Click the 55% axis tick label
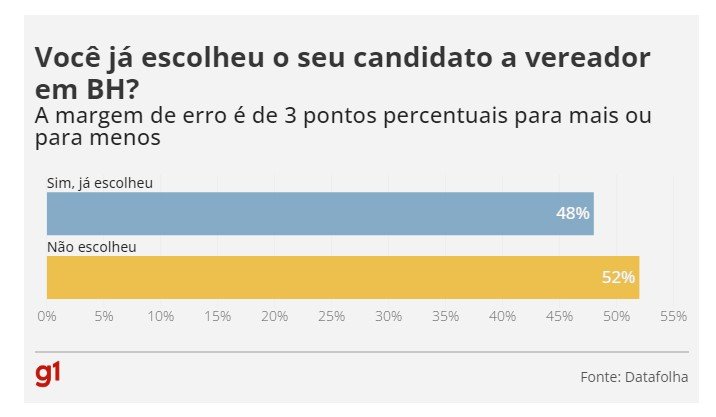 pyautogui.click(x=673, y=316)
